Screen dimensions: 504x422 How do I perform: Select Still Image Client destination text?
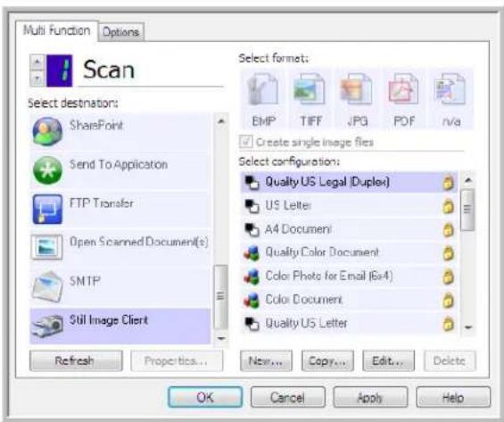(109, 320)
